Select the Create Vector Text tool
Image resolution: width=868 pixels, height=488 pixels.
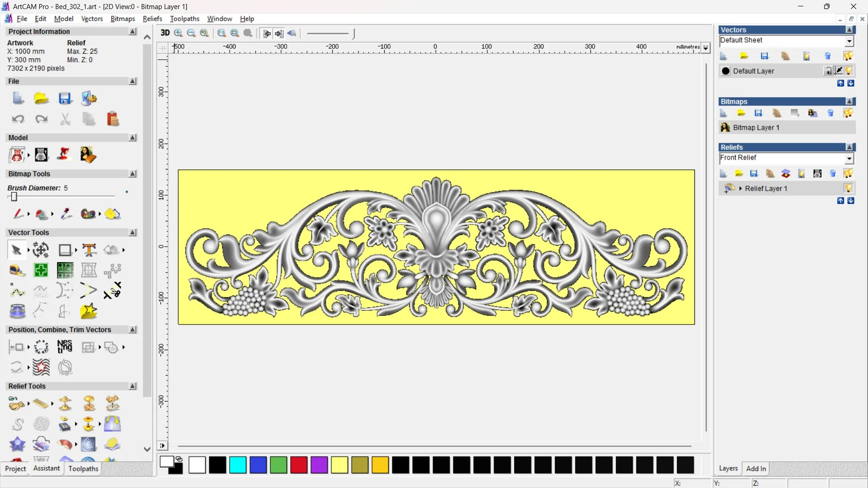tap(89, 250)
